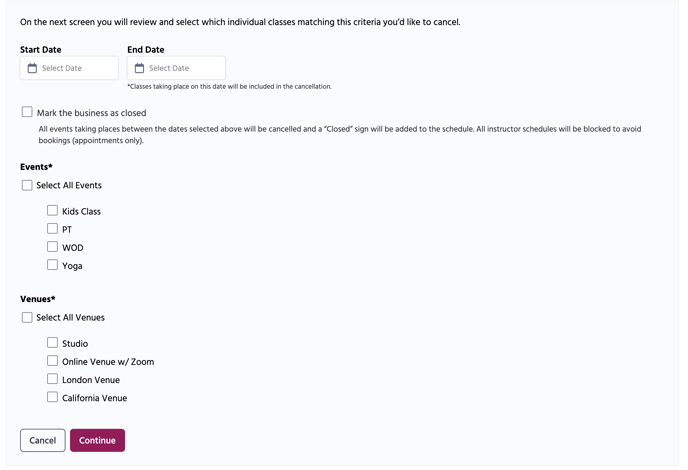Toggle Select All Events checkbox
Image resolution: width=688 pixels, height=470 pixels.
coord(27,185)
